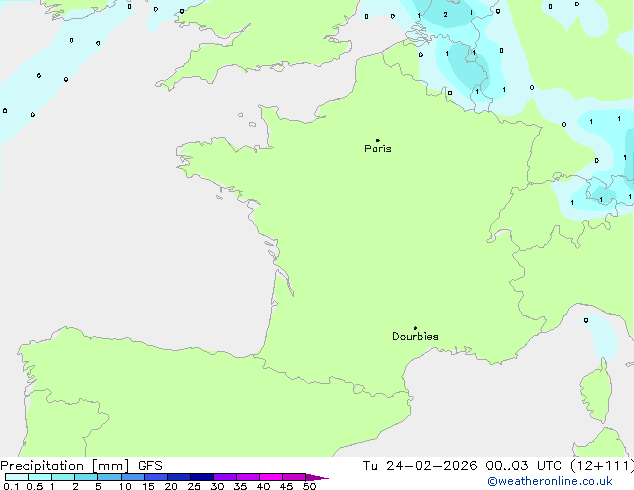This screenshot has width=634, height=490.
Task: Select the 10–15 mm legend color swatch
Action: (133, 477)
